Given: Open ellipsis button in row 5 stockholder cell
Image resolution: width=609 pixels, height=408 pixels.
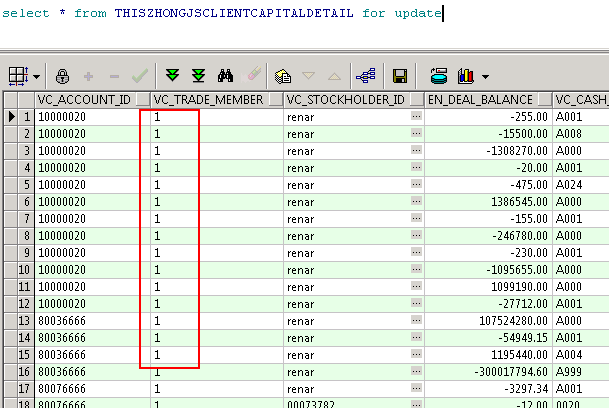Looking at the screenshot, I should [x=416, y=184].
